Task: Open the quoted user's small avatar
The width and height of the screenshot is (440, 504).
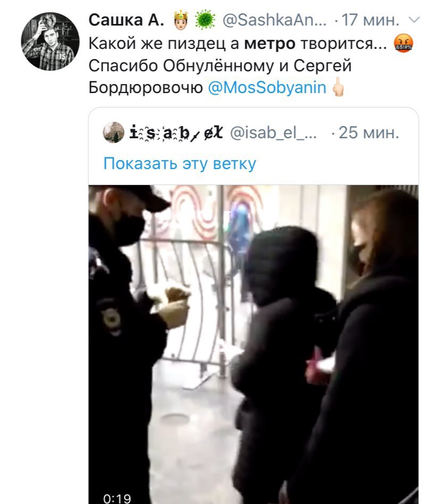Action: point(113,132)
